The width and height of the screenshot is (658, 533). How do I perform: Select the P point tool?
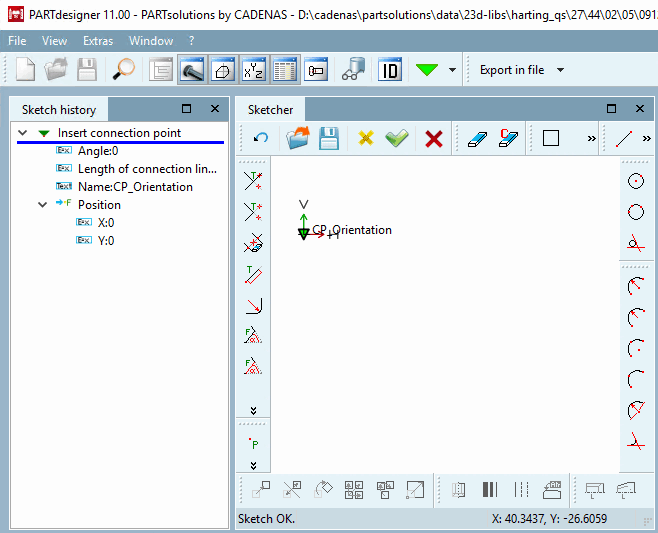(x=253, y=443)
